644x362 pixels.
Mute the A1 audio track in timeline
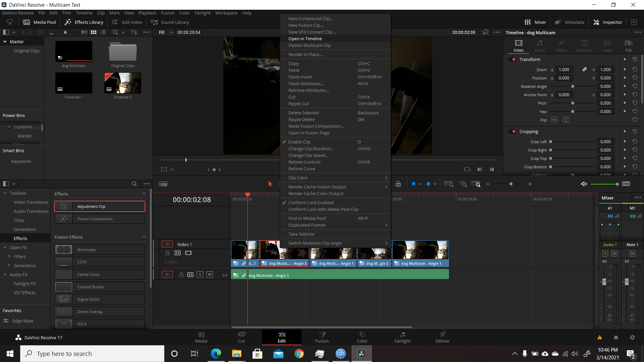pos(210,275)
